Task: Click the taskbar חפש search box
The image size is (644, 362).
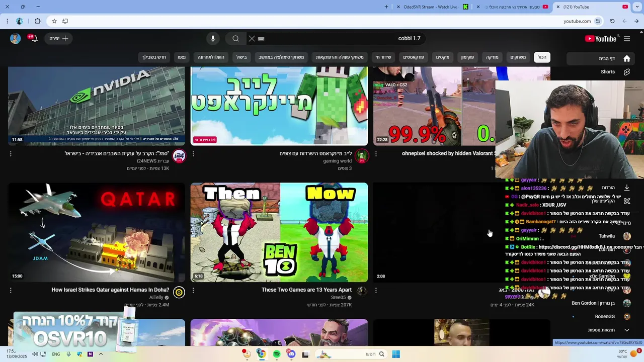Action: coord(351,354)
